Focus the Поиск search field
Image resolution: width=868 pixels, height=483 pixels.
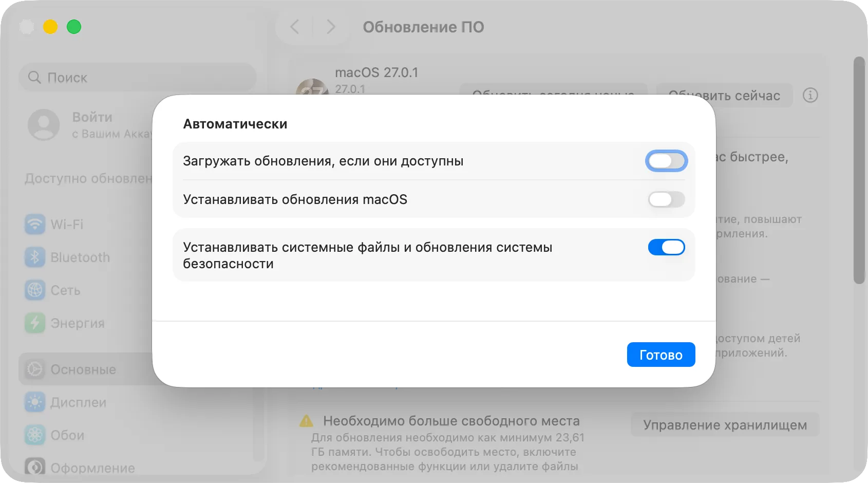tap(138, 78)
